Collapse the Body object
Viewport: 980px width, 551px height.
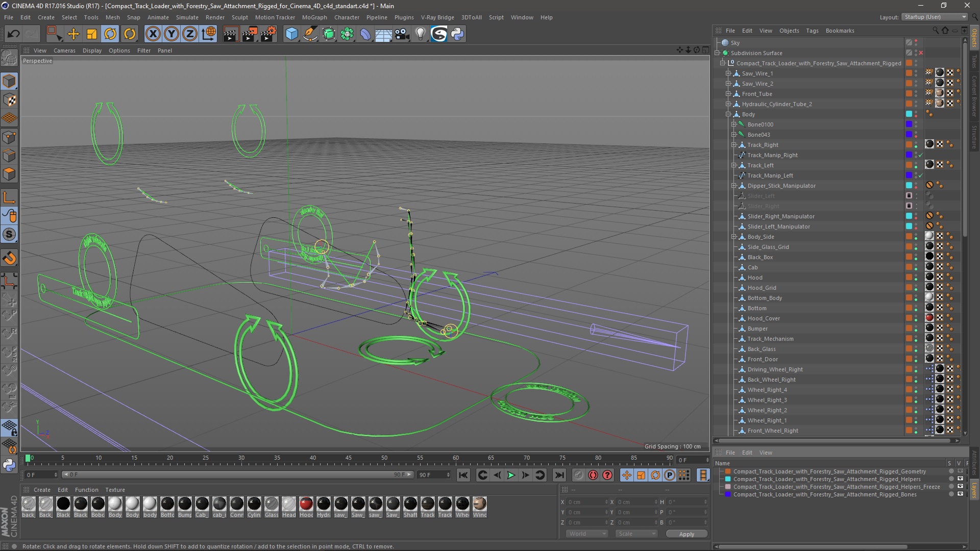point(728,114)
